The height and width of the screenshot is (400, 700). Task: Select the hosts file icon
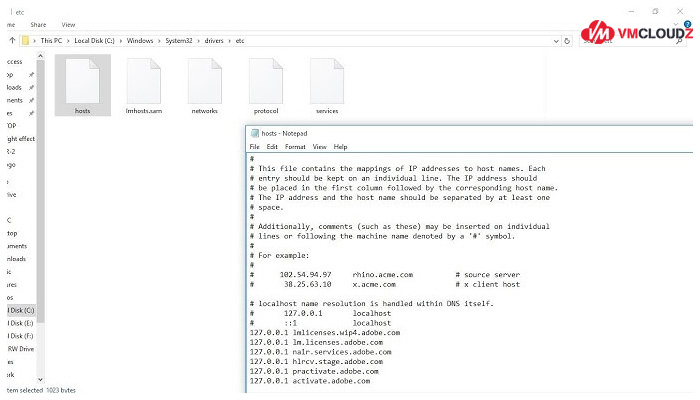tap(83, 81)
